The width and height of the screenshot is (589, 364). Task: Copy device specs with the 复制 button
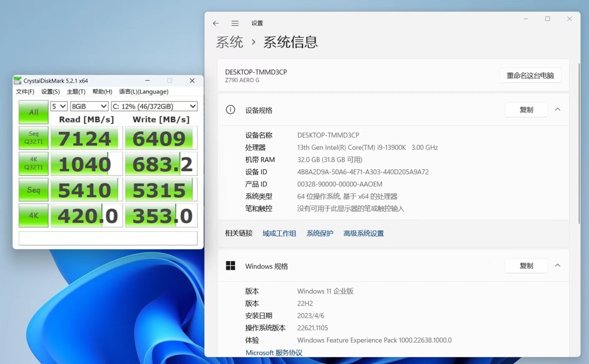pyautogui.click(x=526, y=110)
